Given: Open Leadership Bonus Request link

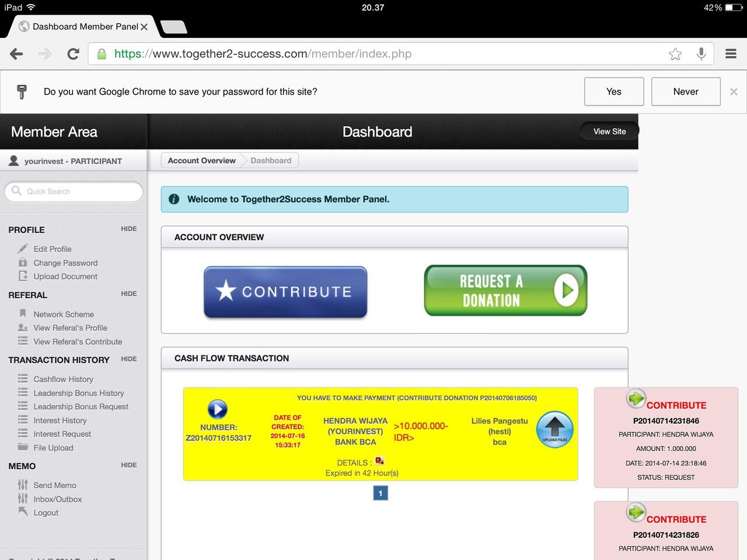Looking at the screenshot, I should tap(81, 407).
